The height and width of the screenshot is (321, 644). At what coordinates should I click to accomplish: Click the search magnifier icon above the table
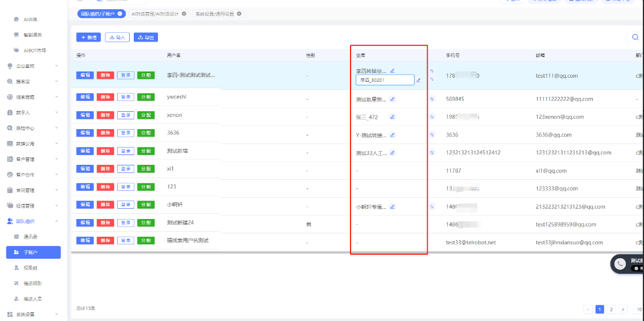[x=635, y=37]
